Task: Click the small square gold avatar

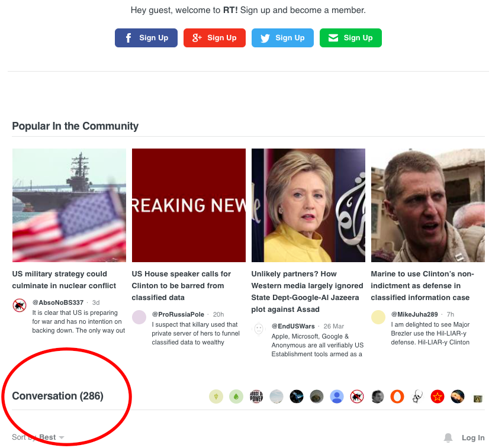Action: click(478, 399)
